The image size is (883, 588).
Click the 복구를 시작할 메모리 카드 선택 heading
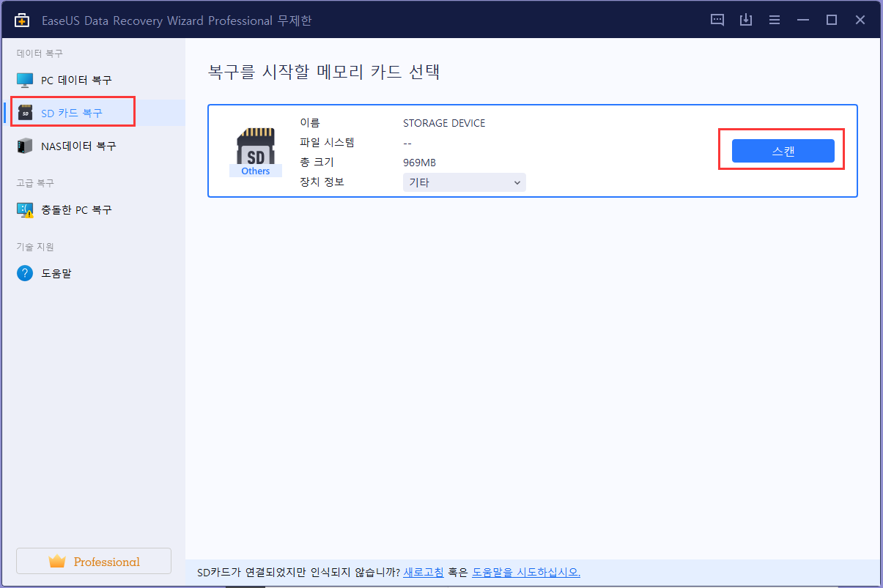324,72
